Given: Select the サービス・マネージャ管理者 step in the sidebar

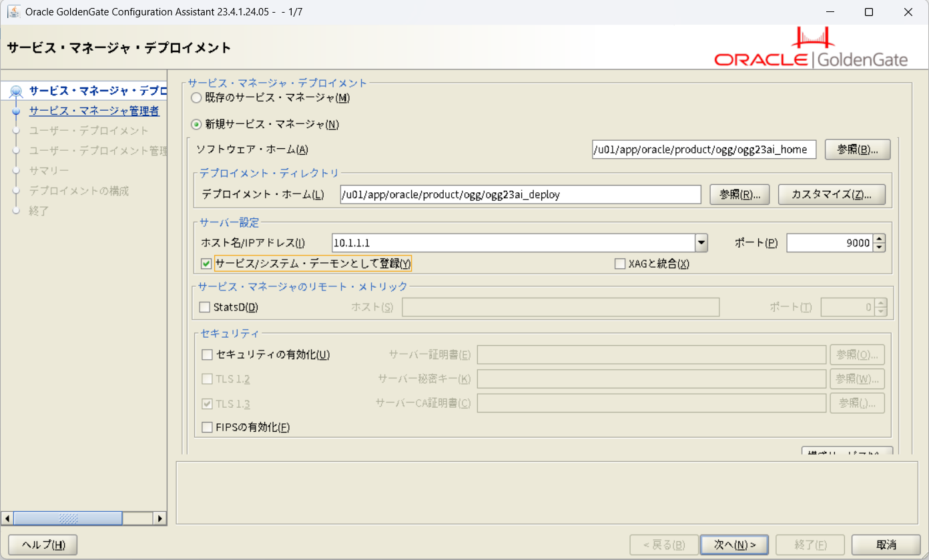Looking at the screenshot, I should pyautogui.click(x=93, y=111).
